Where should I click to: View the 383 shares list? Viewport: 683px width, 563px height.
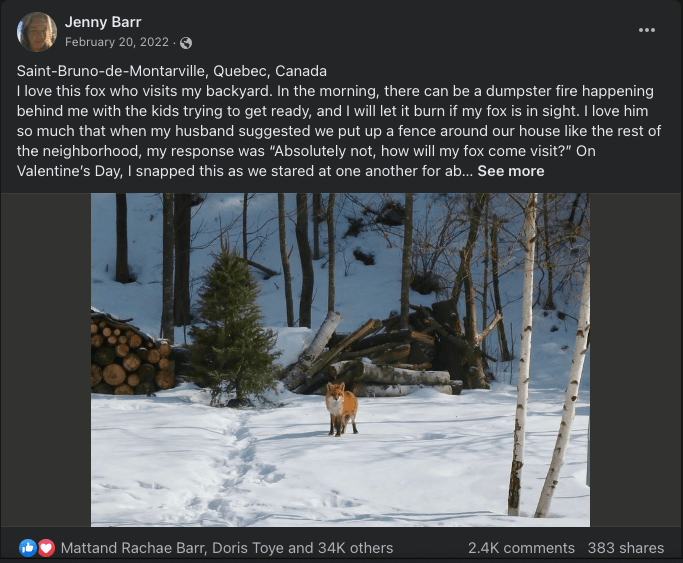626,548
